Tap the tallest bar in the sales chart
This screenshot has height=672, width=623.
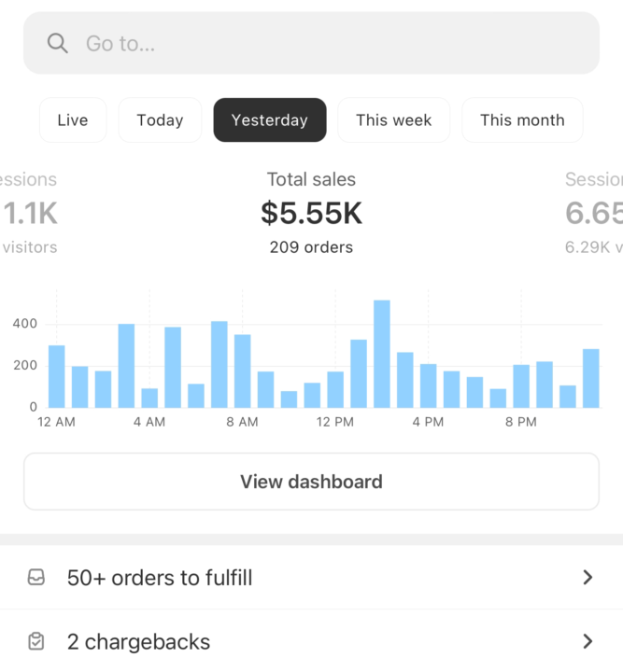pyautogui.click(x=381, y=354)
